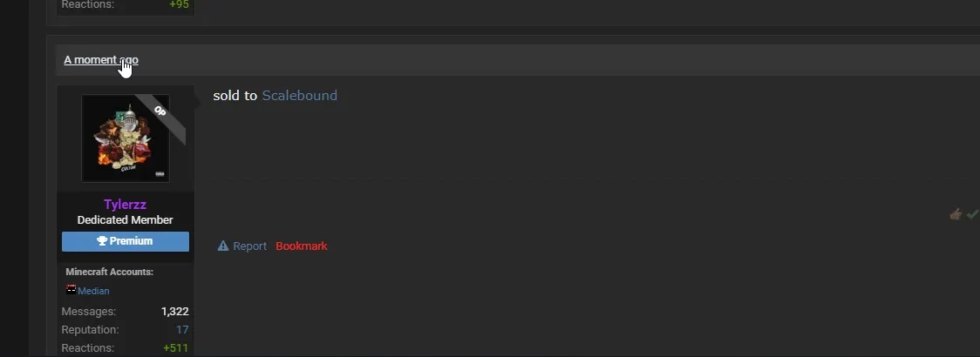Click the +95 reactions score above

[x=178, y=5]
